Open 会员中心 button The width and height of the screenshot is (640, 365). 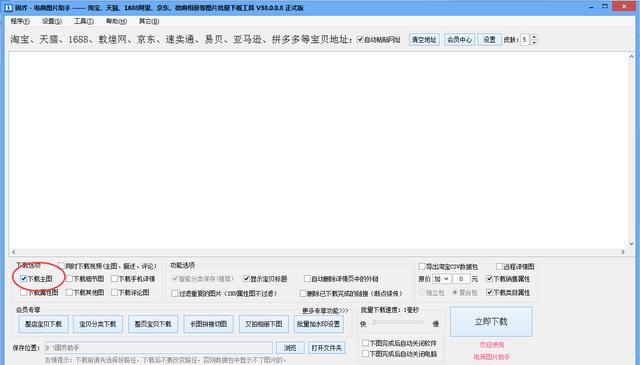coord(459,40)
